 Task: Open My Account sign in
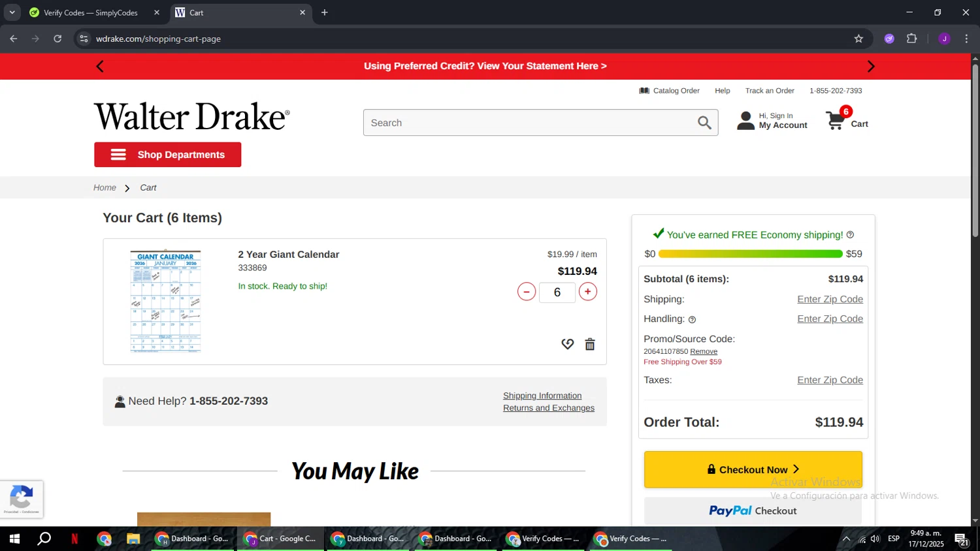772,121
